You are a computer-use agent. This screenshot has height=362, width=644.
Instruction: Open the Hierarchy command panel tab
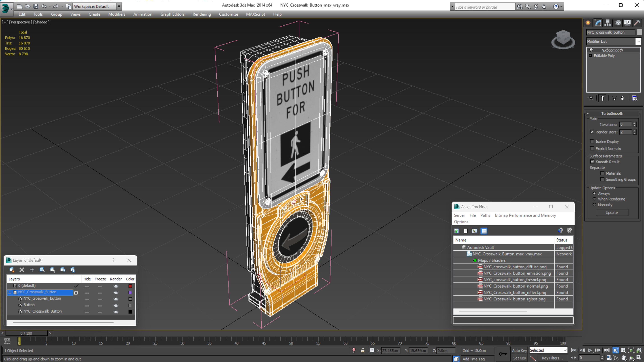click(607, 23)
